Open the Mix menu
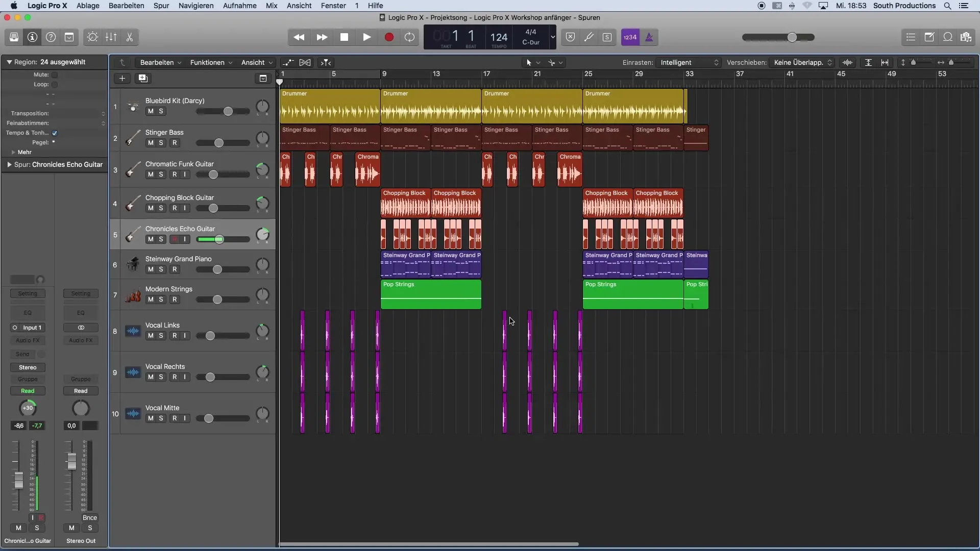 tap(272, 6)
